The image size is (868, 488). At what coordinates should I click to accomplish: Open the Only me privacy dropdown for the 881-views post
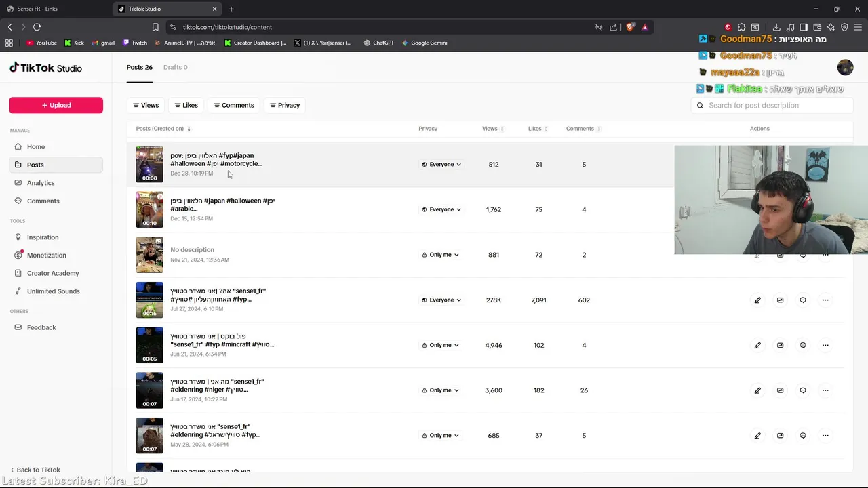(x=440, y=255)
